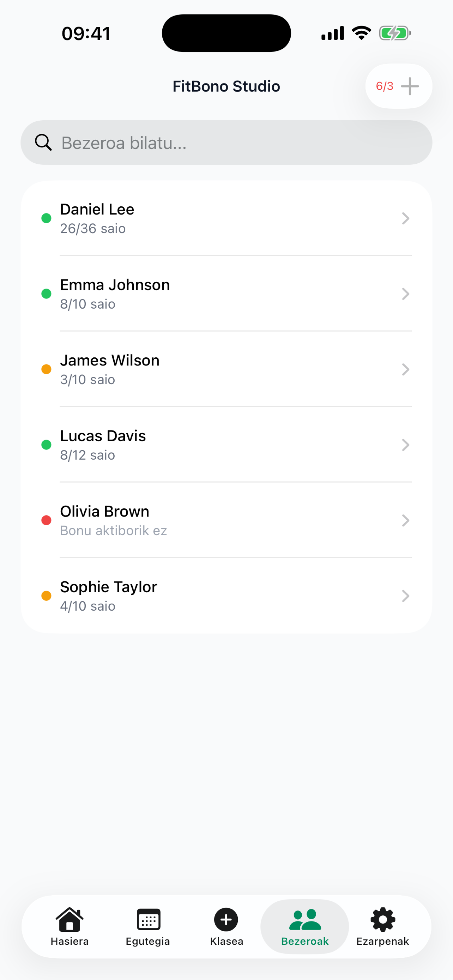Tap the Egutegia tab label
Viewport: 453px width, 980px height.
[148, 941]
